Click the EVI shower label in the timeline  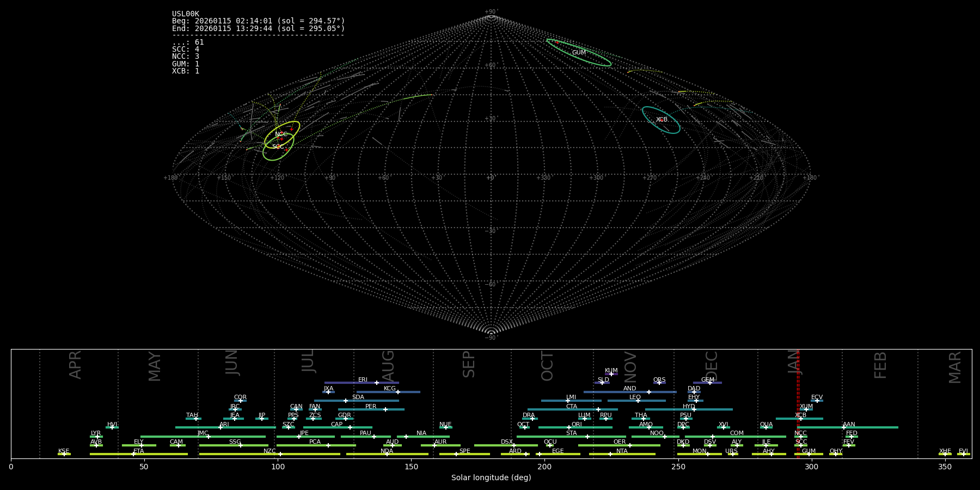point(963,451)
